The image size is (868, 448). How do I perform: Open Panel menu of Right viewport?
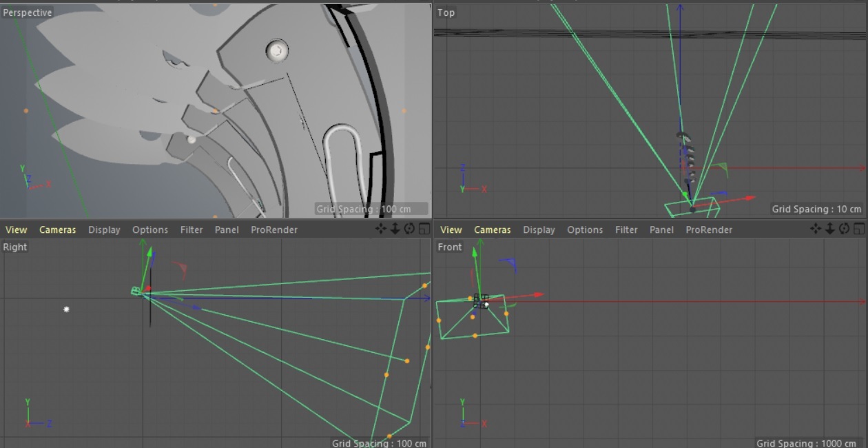click(227, 230)
